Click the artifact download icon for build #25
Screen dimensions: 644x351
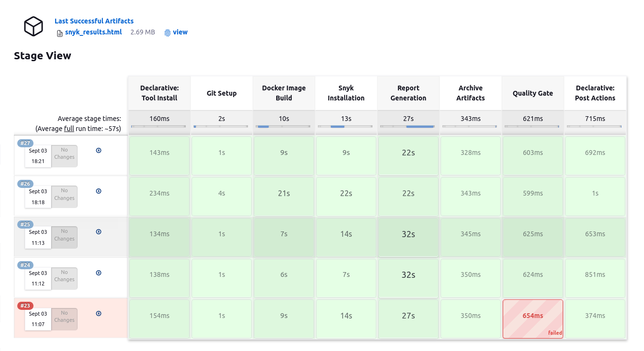pyautogui.click(x=99, y=231)
